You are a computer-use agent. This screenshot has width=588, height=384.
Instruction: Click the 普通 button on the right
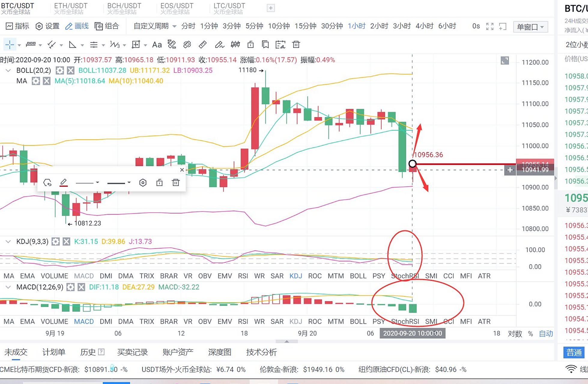(574, 352)
